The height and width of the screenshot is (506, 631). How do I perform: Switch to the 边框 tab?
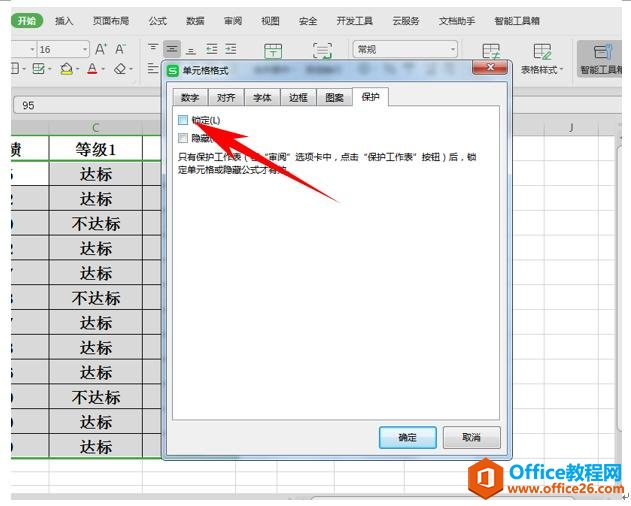tap(298, 97)
